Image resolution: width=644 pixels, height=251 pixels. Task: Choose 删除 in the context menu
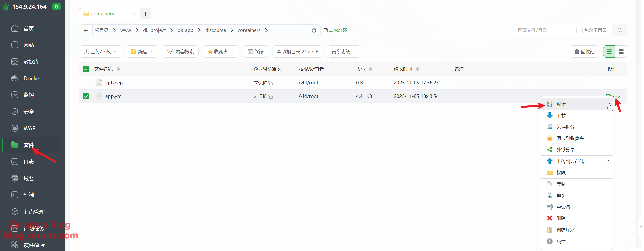coord(561,218)
